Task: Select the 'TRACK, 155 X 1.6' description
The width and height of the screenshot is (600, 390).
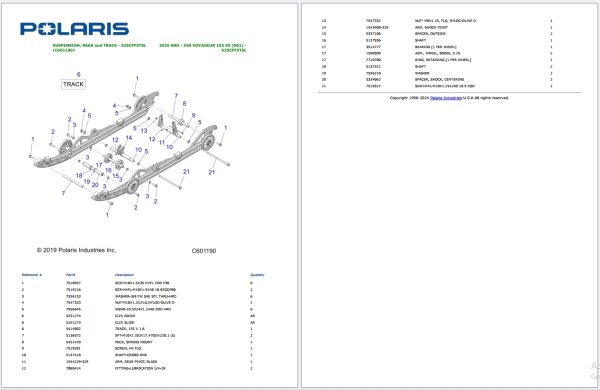Action: (x=130, y=329)
